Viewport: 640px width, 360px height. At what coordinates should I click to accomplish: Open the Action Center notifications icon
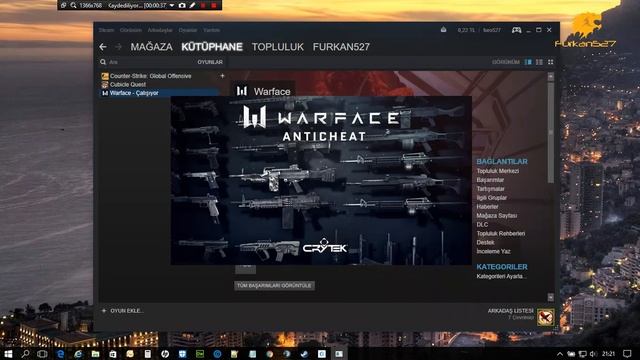(627, 353)
